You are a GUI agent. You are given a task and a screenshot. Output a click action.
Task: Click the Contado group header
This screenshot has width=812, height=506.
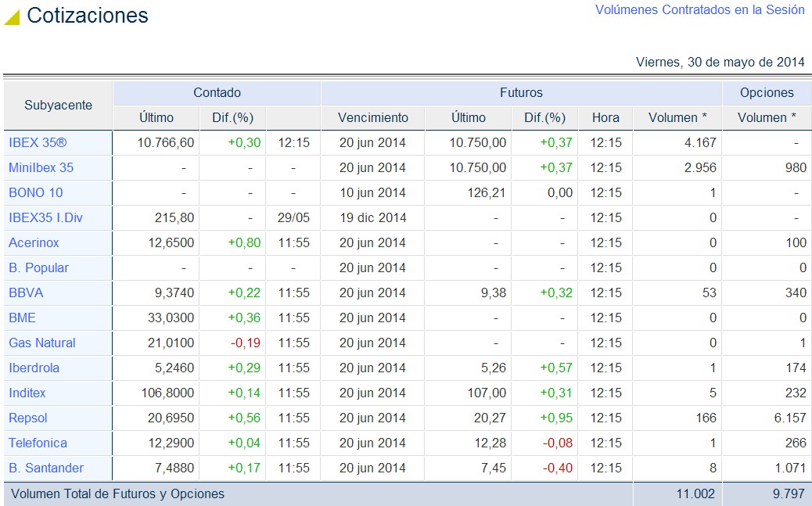217,93
